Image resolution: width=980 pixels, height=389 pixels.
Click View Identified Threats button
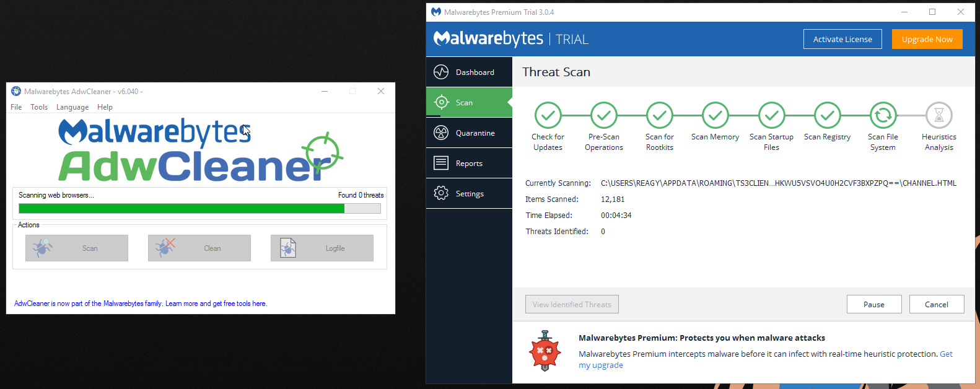tap(572, 304)
